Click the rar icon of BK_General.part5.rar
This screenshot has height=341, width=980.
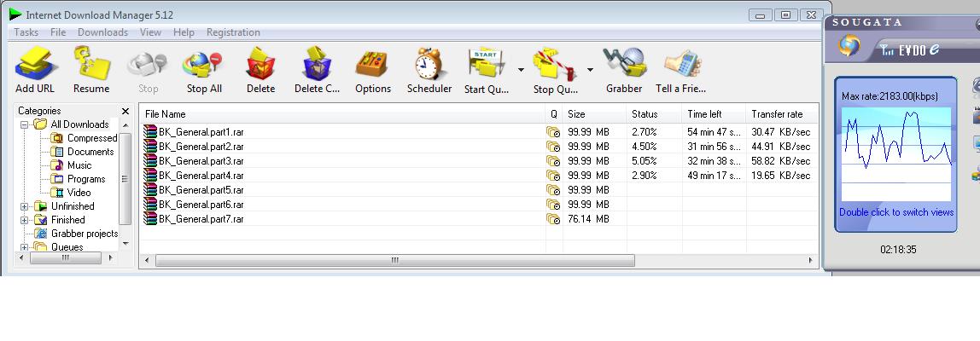[x=150, y=190]
